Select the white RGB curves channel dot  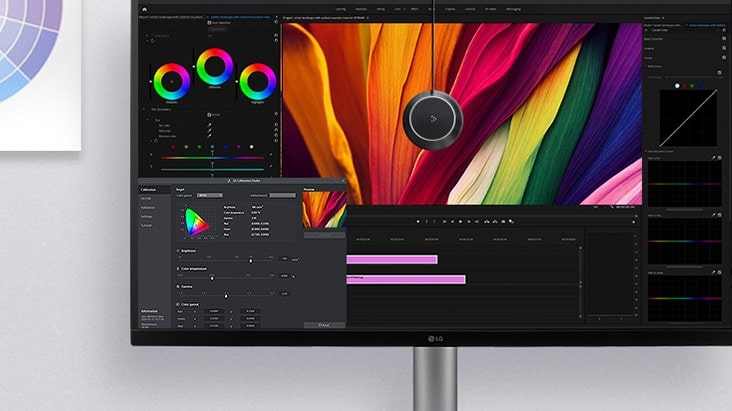coord(677,86)
